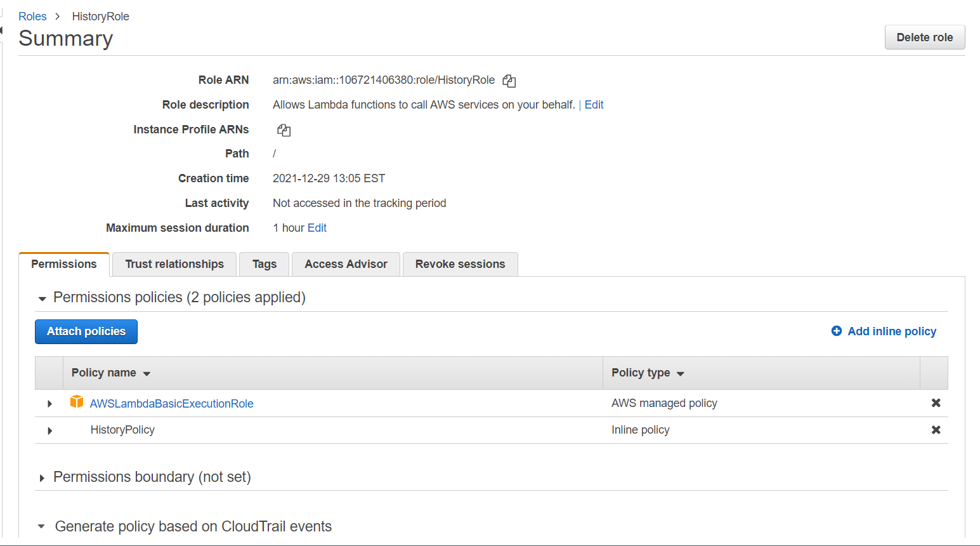This screenshot has width=980, height=546.
Task: Click the Delete role button
Action: click(924, 37)
